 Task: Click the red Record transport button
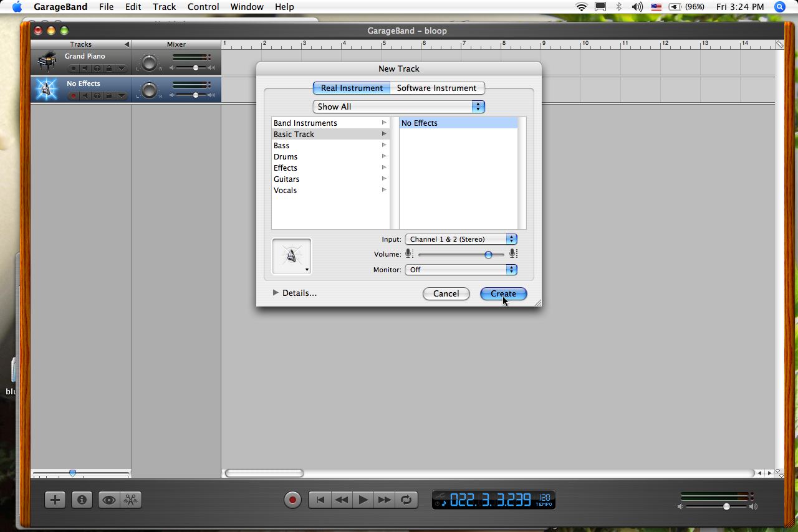[x=292, y=500]
